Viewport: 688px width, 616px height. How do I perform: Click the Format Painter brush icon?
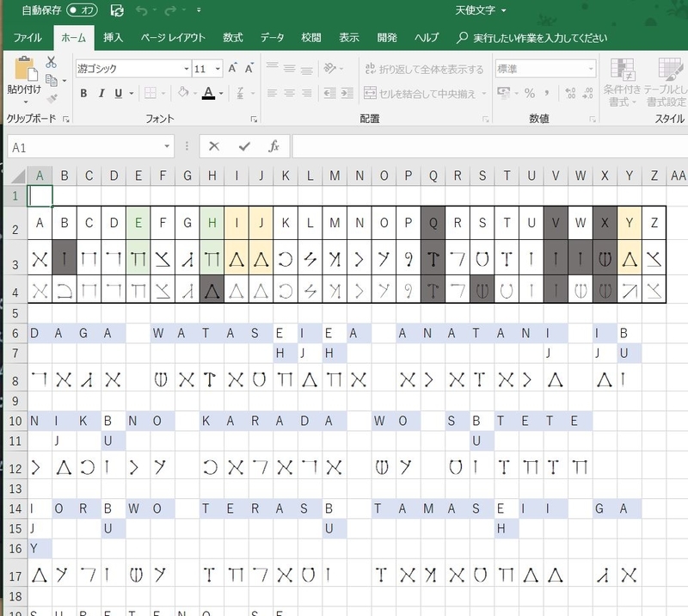(52, 98)
